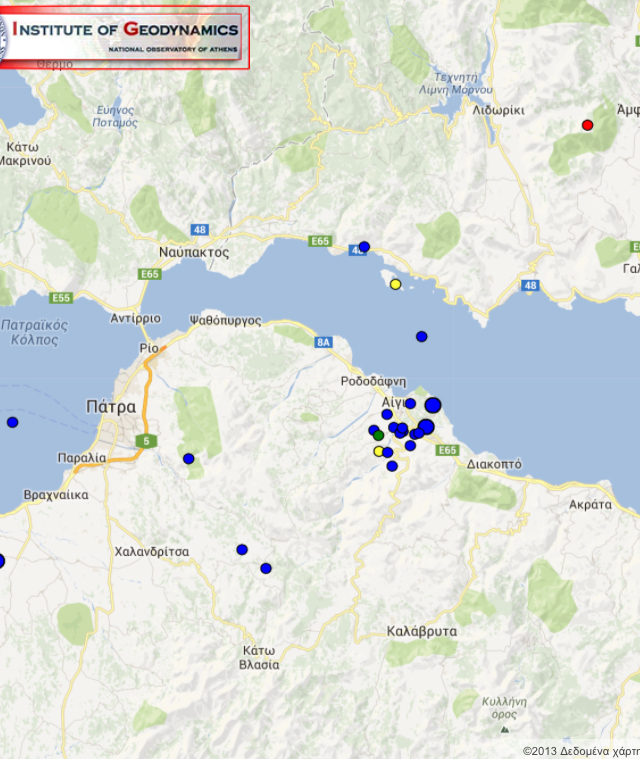The height and width of the screenshot is (759, 640).
Task: Click the 8A highway shield
Action: (x=322, y=342)
